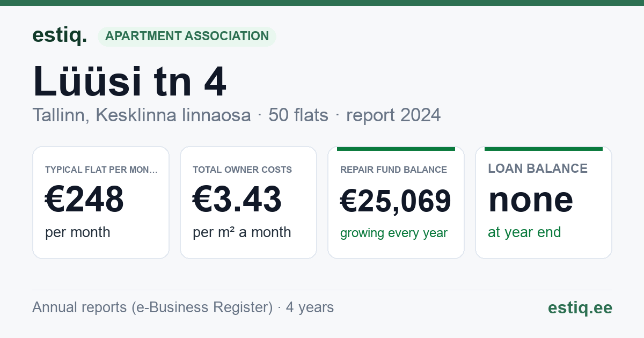Open the Total owner costs card
Image resolution: width=644 pixels, height=338 pixels.
tap(248, 202)
